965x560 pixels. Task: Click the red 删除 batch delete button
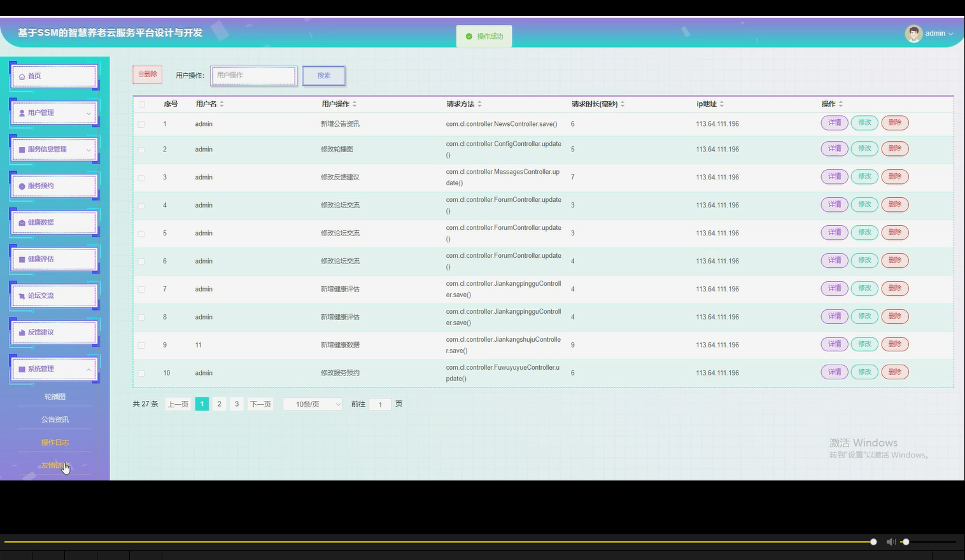(148, 74)
